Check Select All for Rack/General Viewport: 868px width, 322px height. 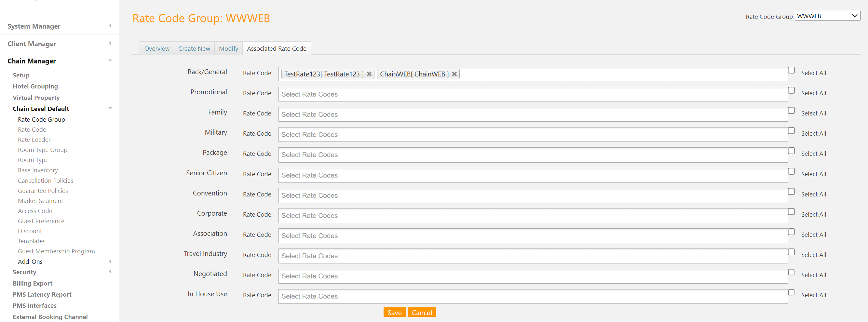coord(791,70)
